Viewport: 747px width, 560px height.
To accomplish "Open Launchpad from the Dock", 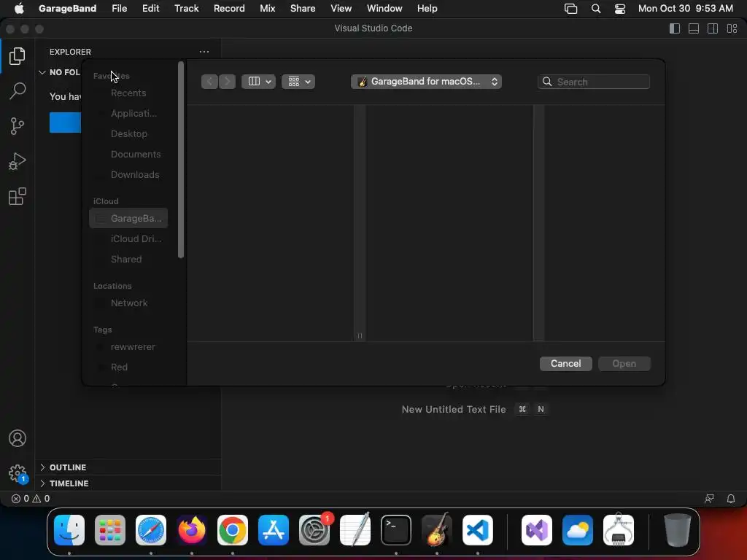I will (110, 530).
